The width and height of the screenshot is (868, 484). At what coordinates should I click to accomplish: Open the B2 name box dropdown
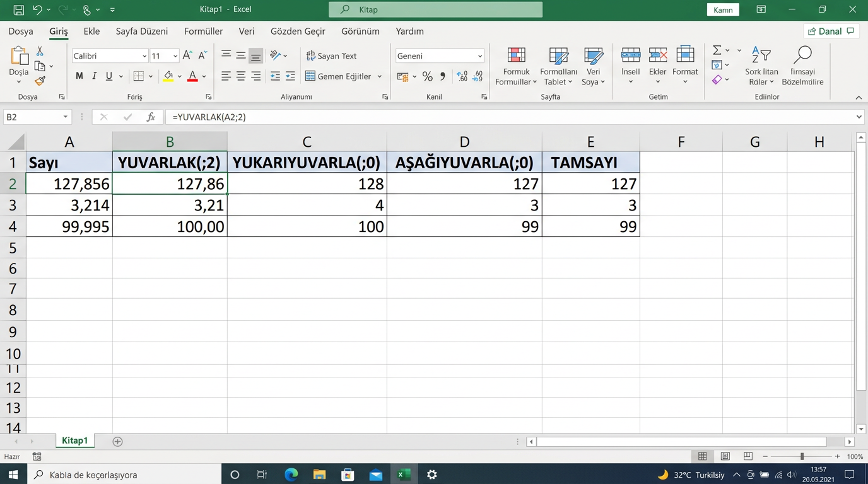coord(65,117)
